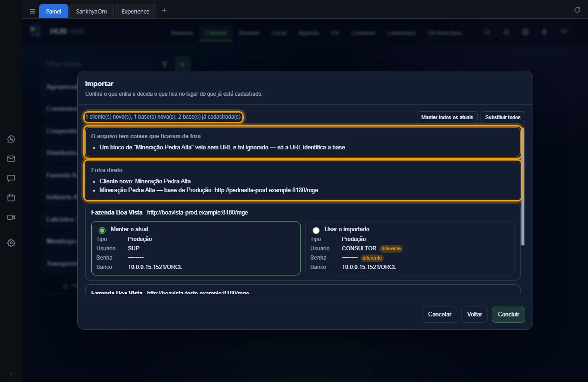588x382 pixels.
Task: Click 'O arquivo tem coisas que ficaram de fora'
Action: point(146,136)
